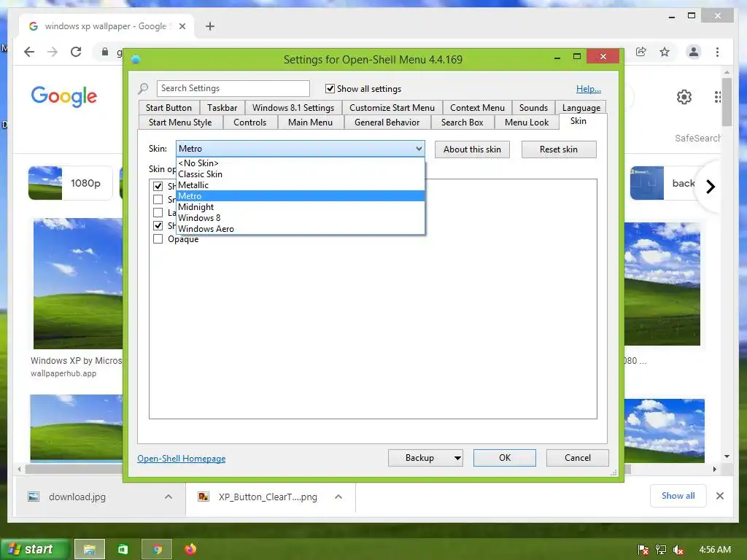The height and width of the screenshot is (560, 747).
Task: Choose Windows Aero skin from list
Action: (300, 228)
